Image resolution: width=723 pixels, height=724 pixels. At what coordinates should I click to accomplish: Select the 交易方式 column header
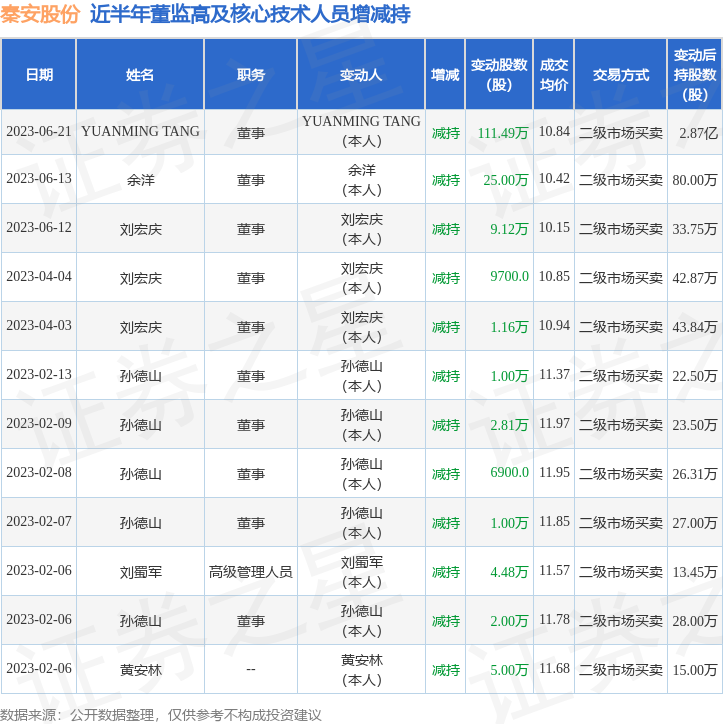(621, 74)
